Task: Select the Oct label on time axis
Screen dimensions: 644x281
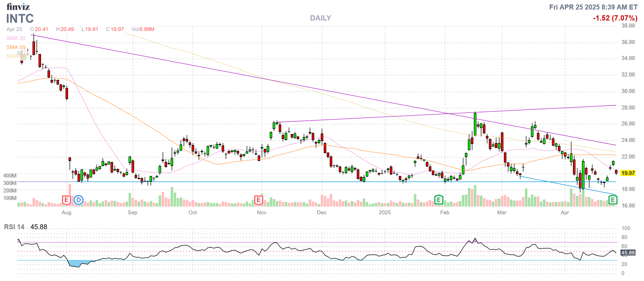Action: 192,212
